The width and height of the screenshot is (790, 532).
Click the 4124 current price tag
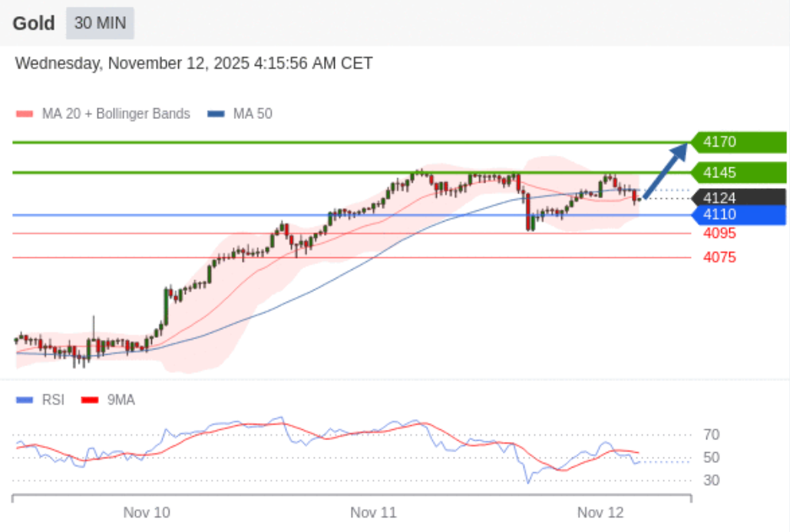point(739,197)
